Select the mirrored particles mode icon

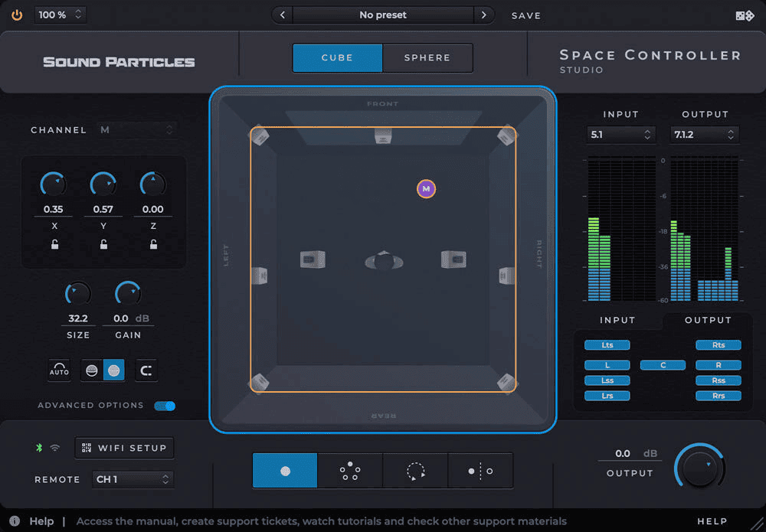[480, 471]
